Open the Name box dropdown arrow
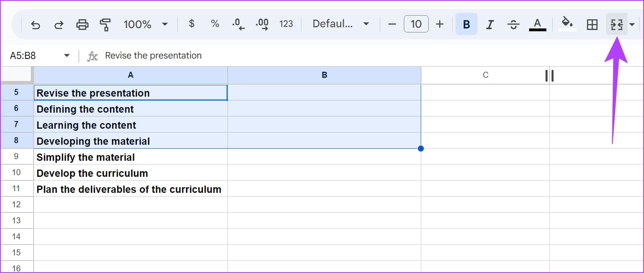Screen dimensions: 644x273 (x=67, y=56)
